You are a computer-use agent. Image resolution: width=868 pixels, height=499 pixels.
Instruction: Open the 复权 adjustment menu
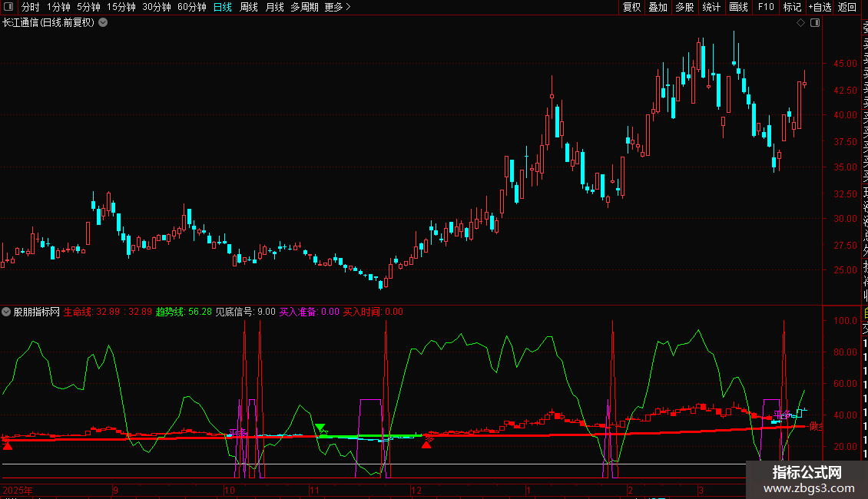[x=631, y=7]
